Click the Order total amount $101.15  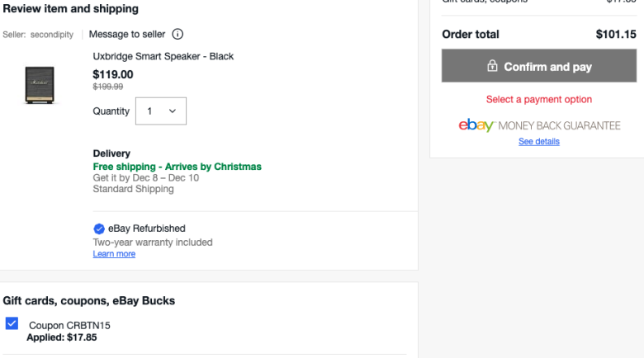pos(616,34)
